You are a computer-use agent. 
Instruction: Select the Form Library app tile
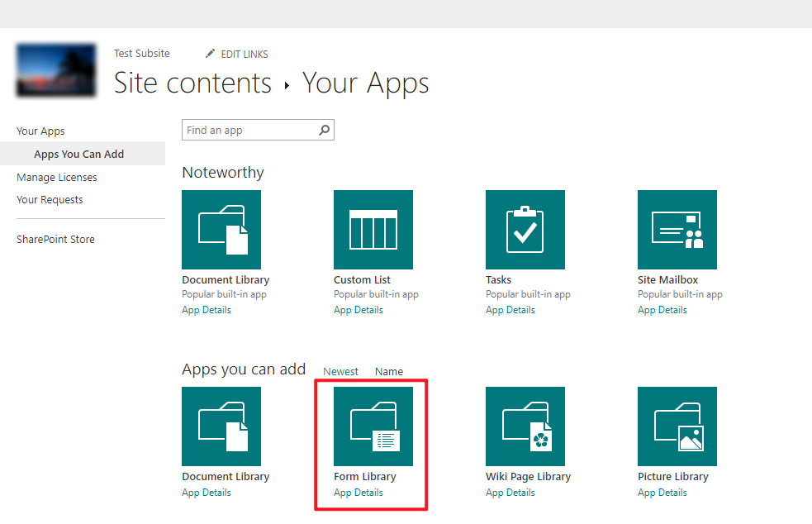373,426
